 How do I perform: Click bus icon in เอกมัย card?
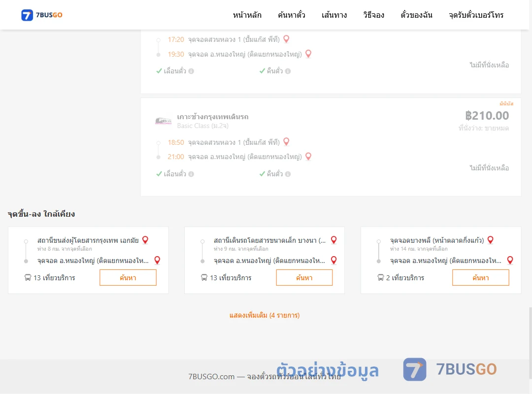pyautogui.click(x=28, y=278)
